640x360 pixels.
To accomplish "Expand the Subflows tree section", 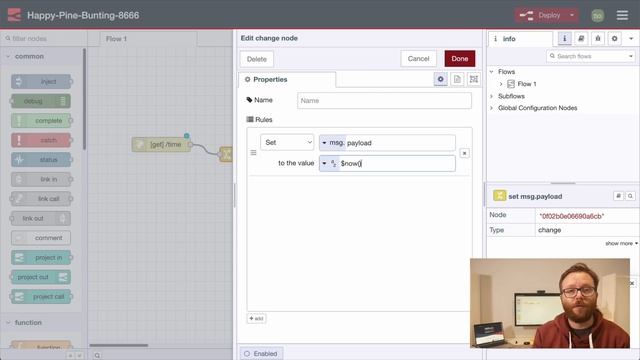I will [492, 96].
